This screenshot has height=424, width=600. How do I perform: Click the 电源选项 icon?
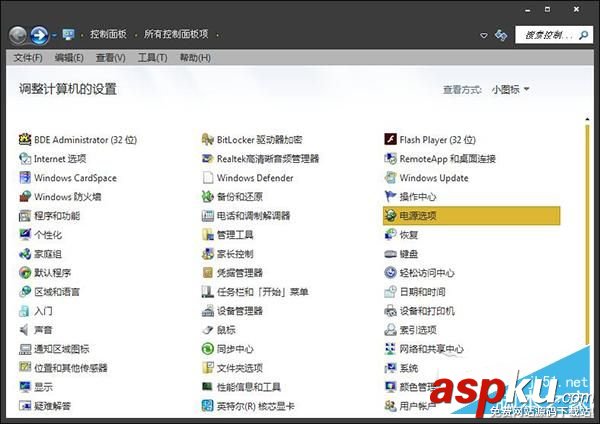coord(390,215)
